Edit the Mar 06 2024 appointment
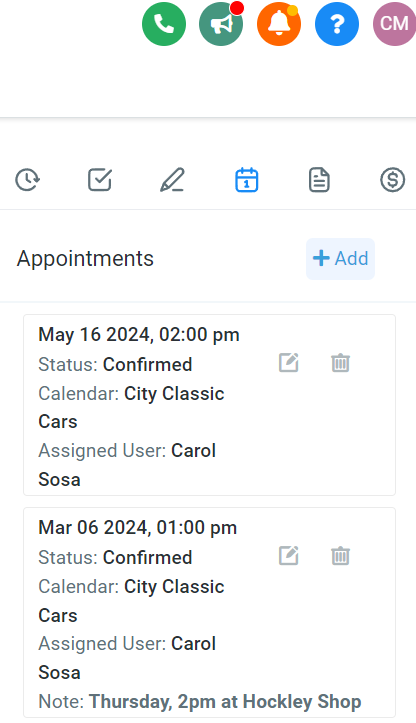Screen dimensions: 416x723 point(289,556)
